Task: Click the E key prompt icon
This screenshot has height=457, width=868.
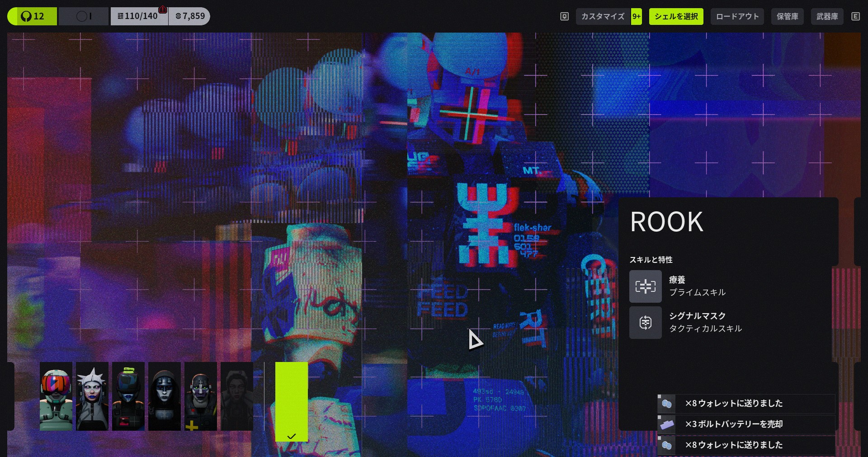Action: click(x=855, y=16)
